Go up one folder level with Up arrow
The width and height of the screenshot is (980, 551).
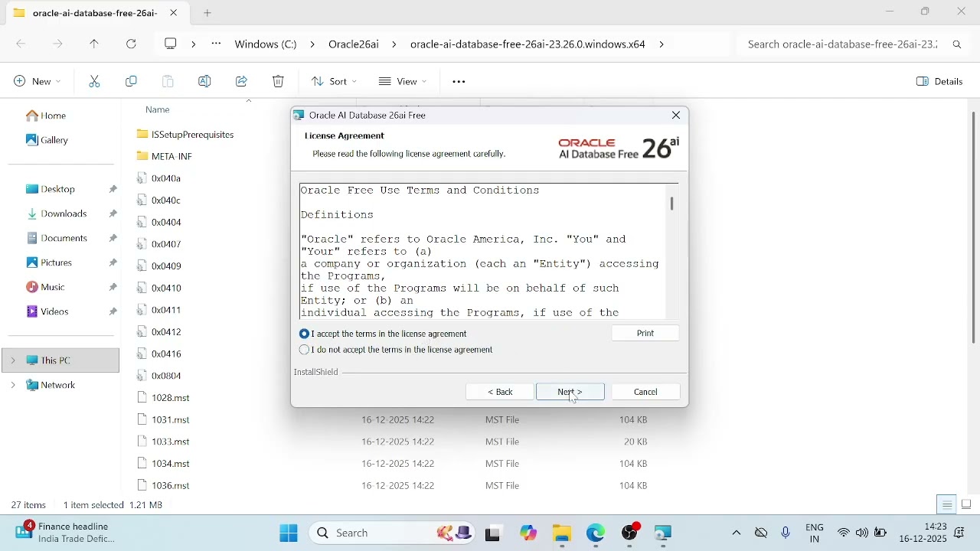pyautogui.click(x=95, y=45)
